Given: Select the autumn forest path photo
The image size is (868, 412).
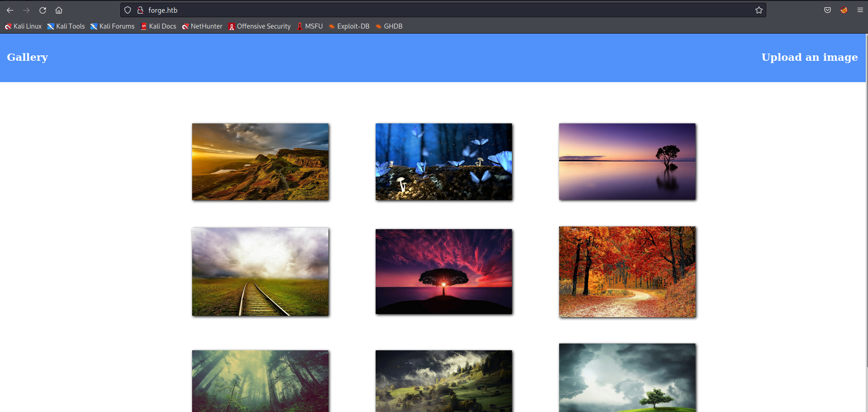Looking at the screenshot, I should click(627, 272).
